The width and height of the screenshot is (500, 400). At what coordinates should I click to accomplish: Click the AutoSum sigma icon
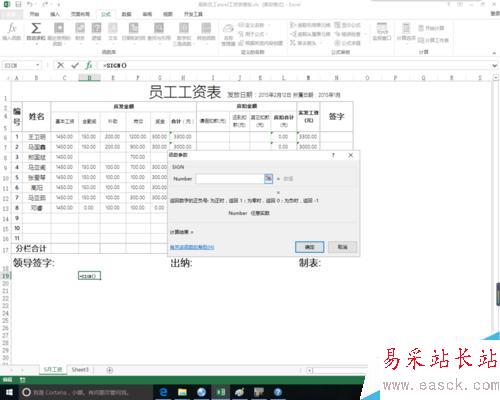[x=36, y=28]
